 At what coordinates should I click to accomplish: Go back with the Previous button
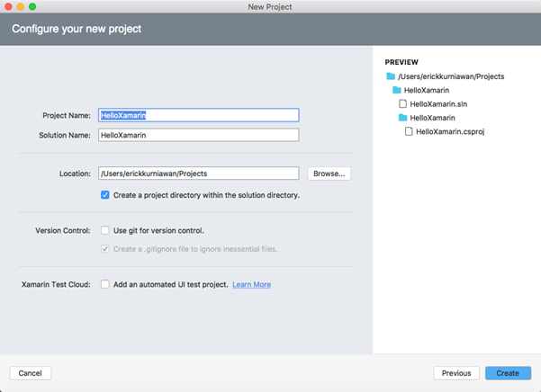click(x=455, y=372)
